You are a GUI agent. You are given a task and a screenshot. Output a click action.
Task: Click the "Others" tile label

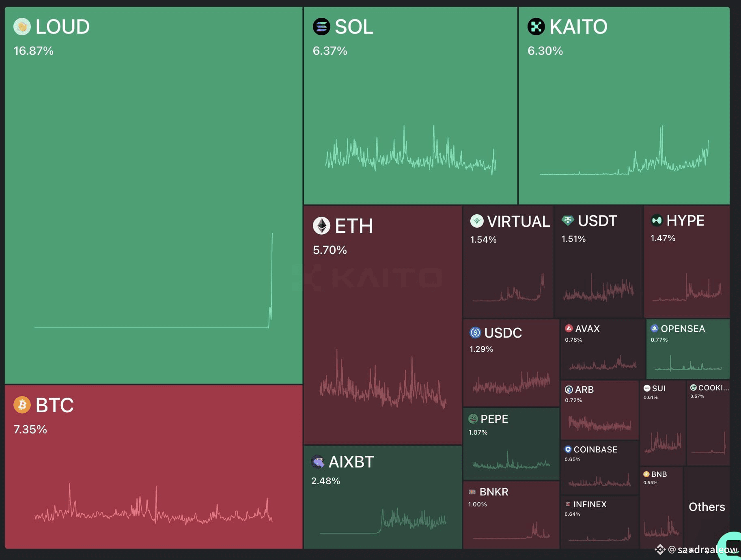(x=707, y=507)
